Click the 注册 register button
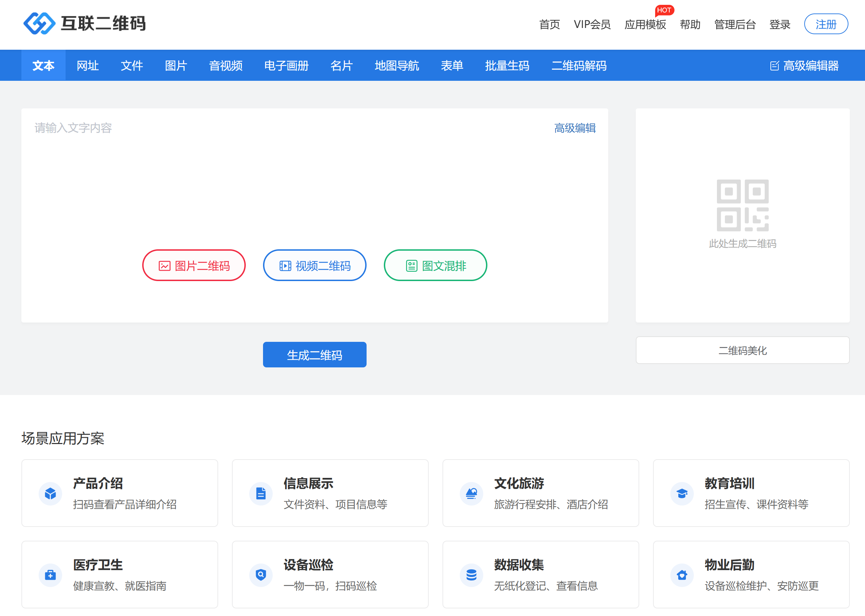865x616 pixels. (x=826, y=24)
